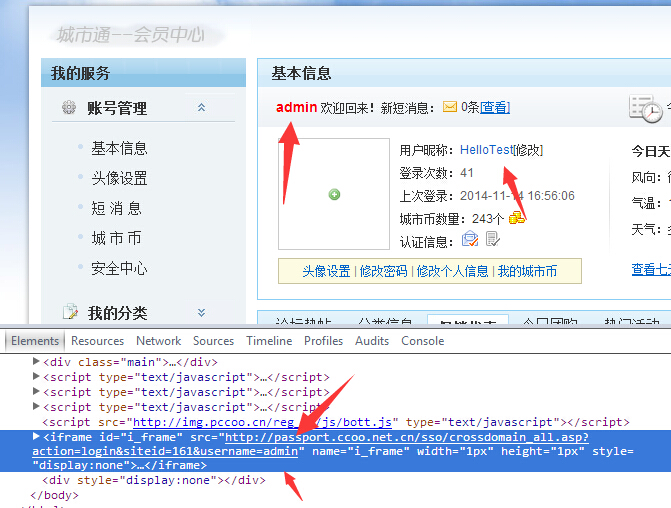Expand the iframe i_frame node
This screenshot has width=671, height=508.
[36, 437]
